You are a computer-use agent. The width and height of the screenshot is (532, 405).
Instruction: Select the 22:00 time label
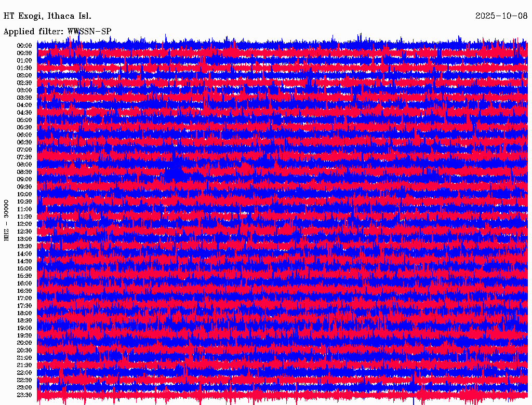24,372
